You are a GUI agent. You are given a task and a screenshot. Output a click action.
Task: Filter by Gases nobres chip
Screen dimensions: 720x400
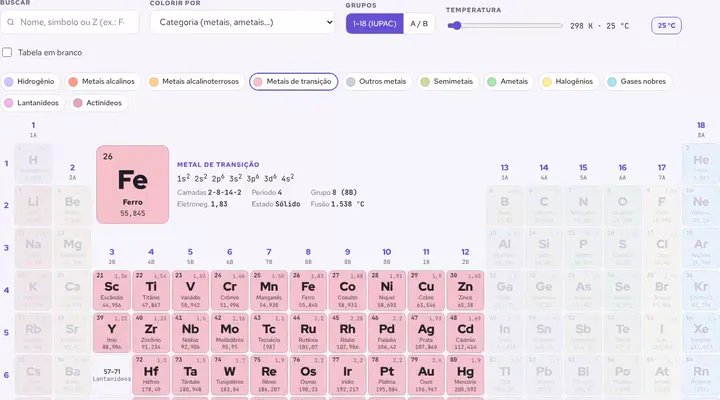click(x=638, y=82)
